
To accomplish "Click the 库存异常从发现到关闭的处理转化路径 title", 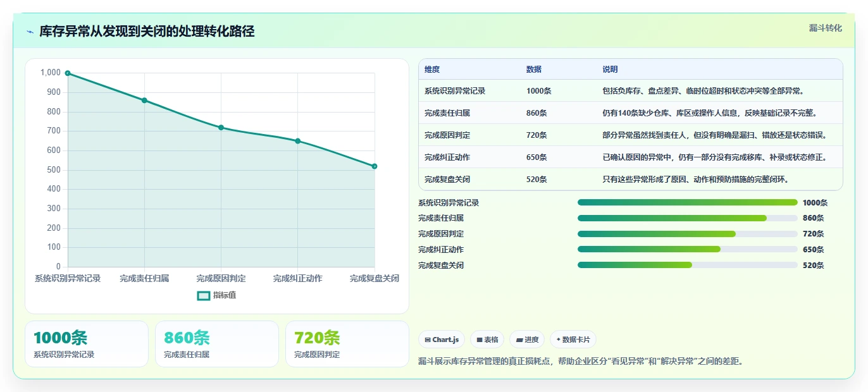I will [x=147, y=32].
